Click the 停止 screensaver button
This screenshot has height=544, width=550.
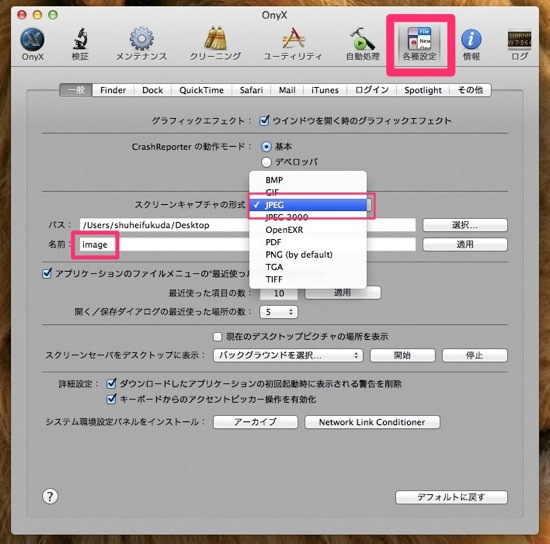[475, 355]
